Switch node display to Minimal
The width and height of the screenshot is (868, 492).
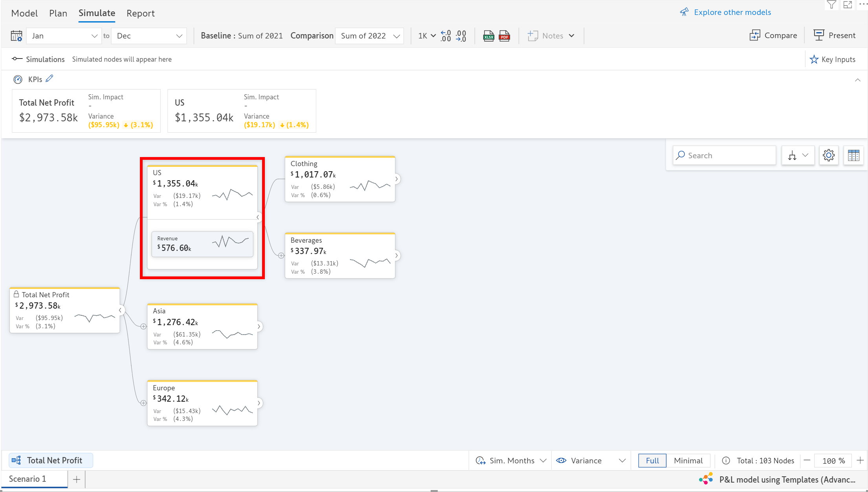pyautogui.click(x=688, y=461)
